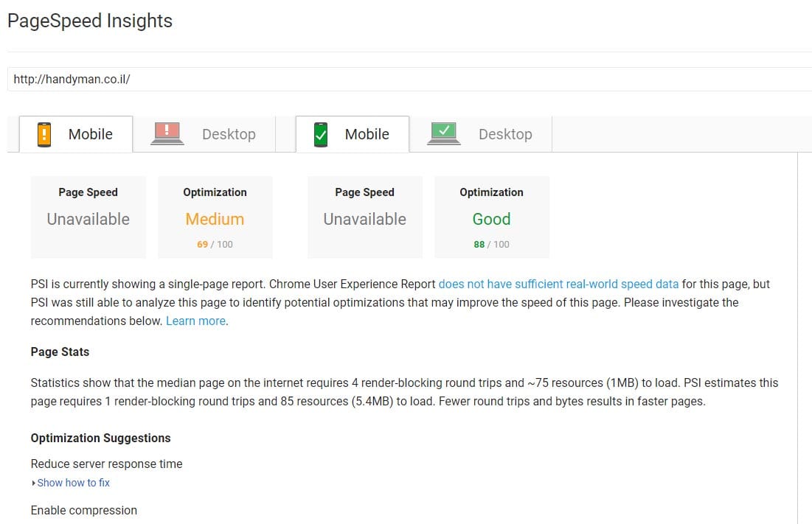
Task: Click the orange mobile warning phone icon
Action: coord(44,134)
